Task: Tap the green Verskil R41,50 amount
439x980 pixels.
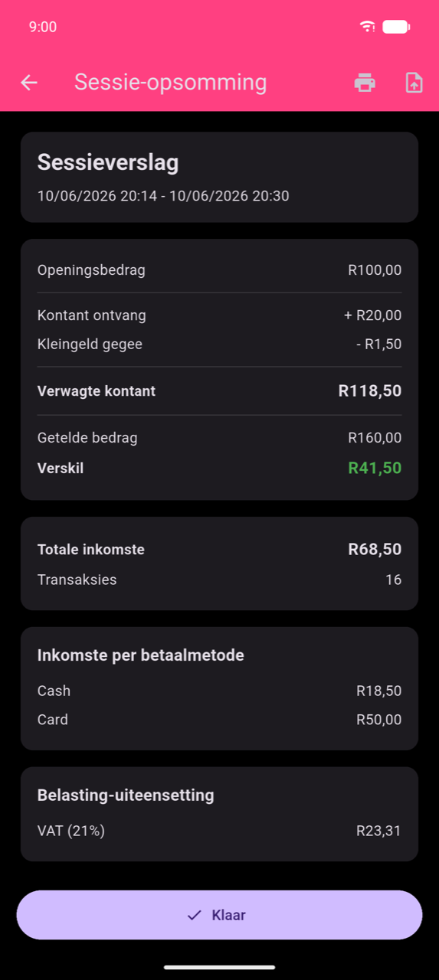Action: (375, 468)
